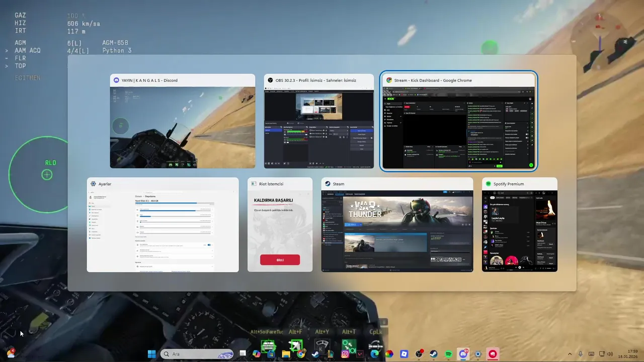Open the Settings gear taskbar icon
Viewport: 644px width, 362px height.
point(478,354)
